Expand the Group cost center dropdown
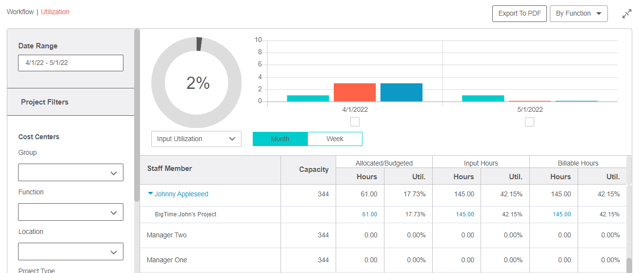 [x=71, y=172]
